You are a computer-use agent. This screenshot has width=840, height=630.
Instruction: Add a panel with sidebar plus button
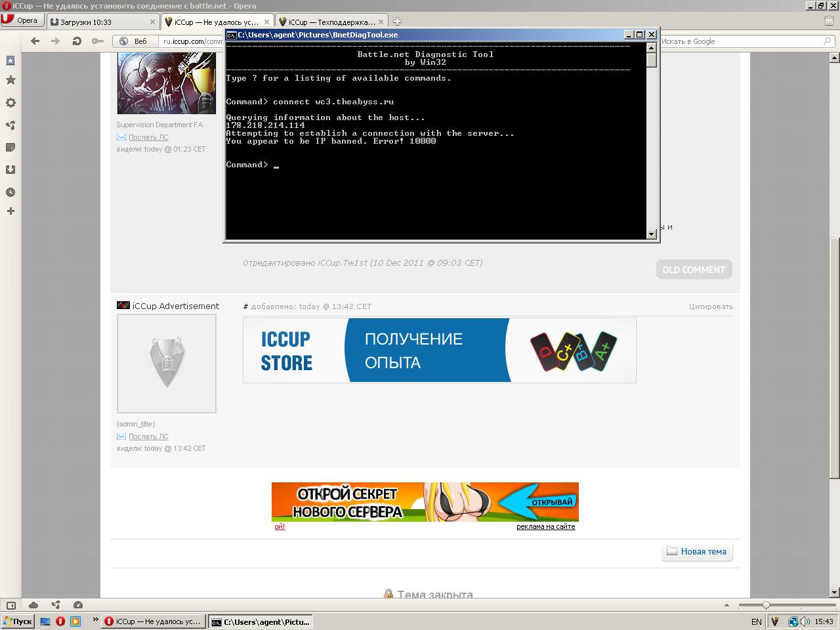tap(10, 211)
